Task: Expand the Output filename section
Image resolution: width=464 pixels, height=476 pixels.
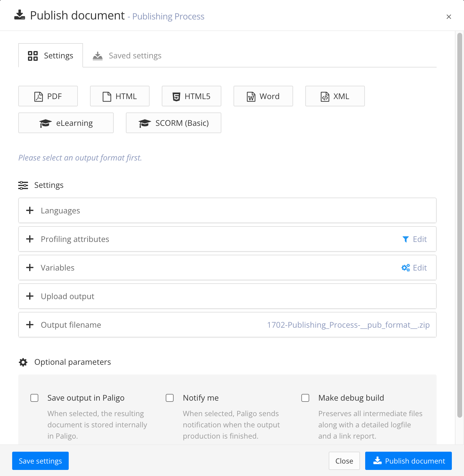Action: (x=30, y=325)
